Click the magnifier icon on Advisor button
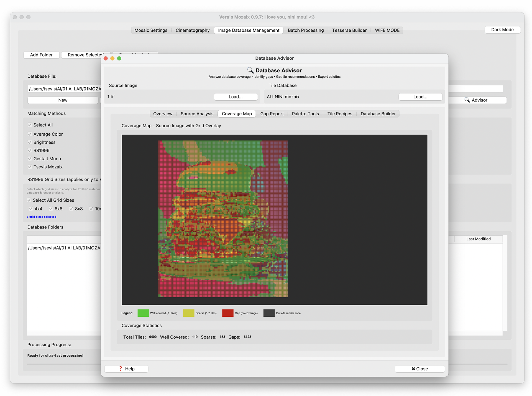532x396 pixels. tap(467, 100)
